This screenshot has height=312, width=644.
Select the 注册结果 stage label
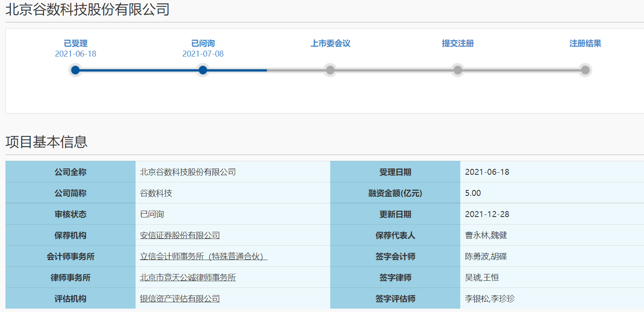585,43
